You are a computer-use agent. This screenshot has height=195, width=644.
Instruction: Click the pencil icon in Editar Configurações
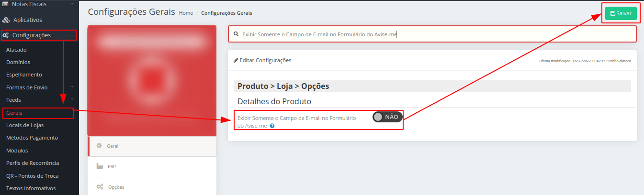(236, 60)
